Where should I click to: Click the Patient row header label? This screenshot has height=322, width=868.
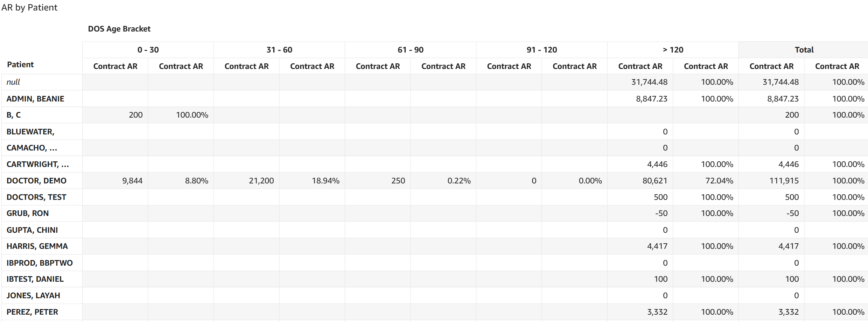20,65
